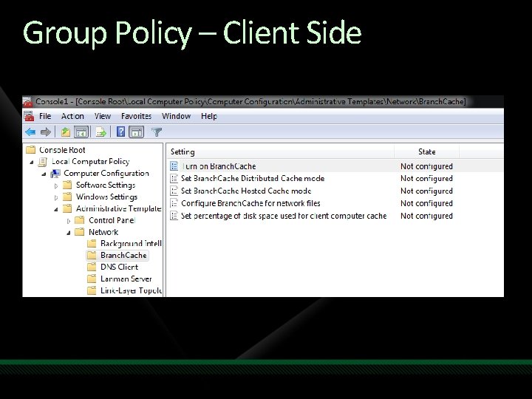Toggle the Show/Hide Action Pane icon
Image resolution: width=532 pixels, height=399 pixels.
[x=137, y=132]
